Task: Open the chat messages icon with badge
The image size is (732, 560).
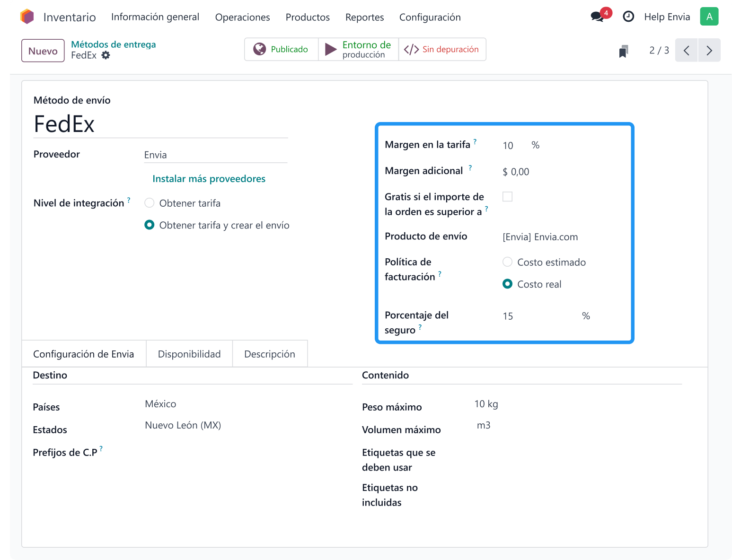Action: (600, 16)
